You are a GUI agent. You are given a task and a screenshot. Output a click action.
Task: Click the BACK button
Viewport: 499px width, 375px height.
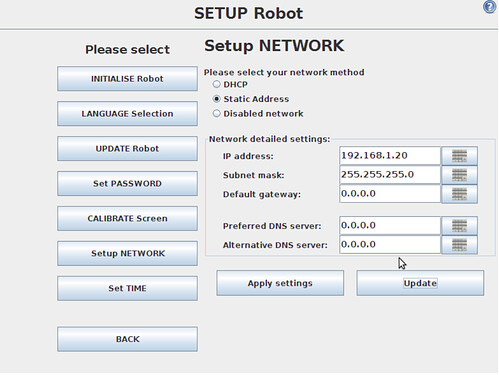point(127,339)
